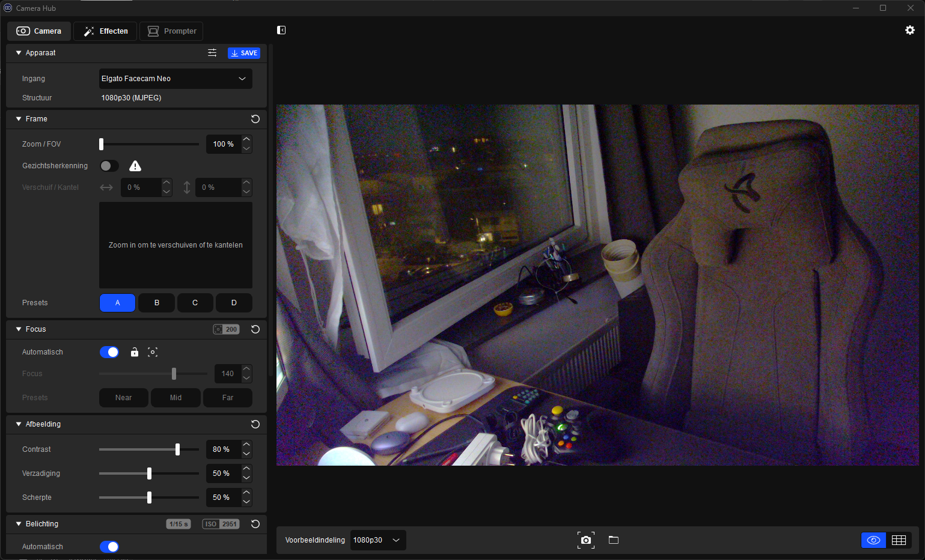
Task: Toggle Automatisch focus switch
Action: [x=109, y=352]
